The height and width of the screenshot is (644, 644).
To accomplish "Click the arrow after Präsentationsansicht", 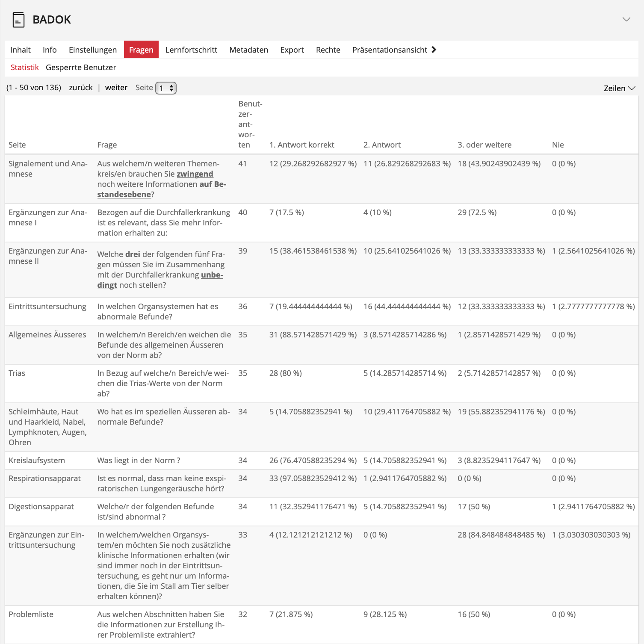I will click(434, 50).
